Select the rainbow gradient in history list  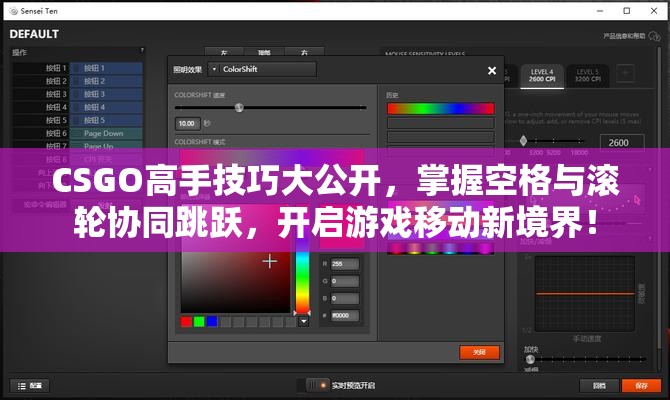[x=441, y=109]
